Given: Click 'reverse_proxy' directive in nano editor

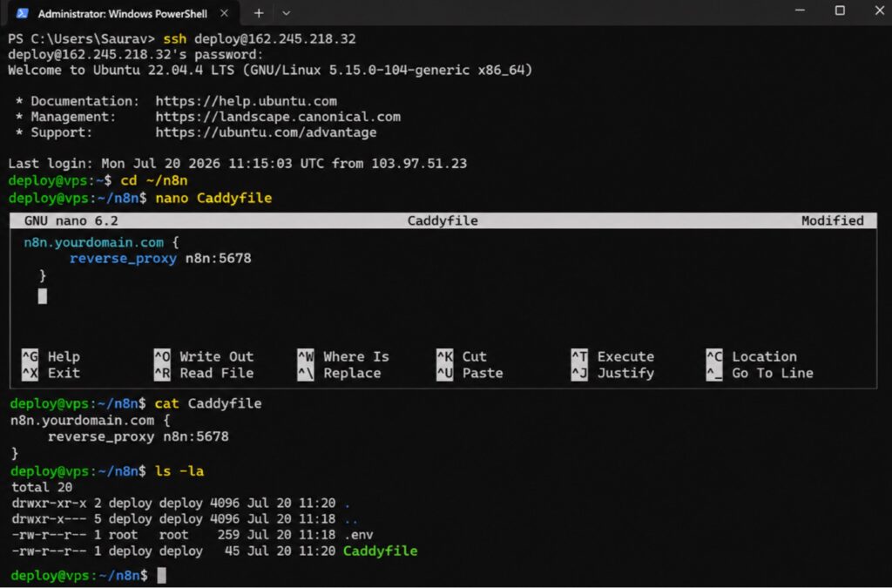Looking at the screenshot, I should pos(123,258).
